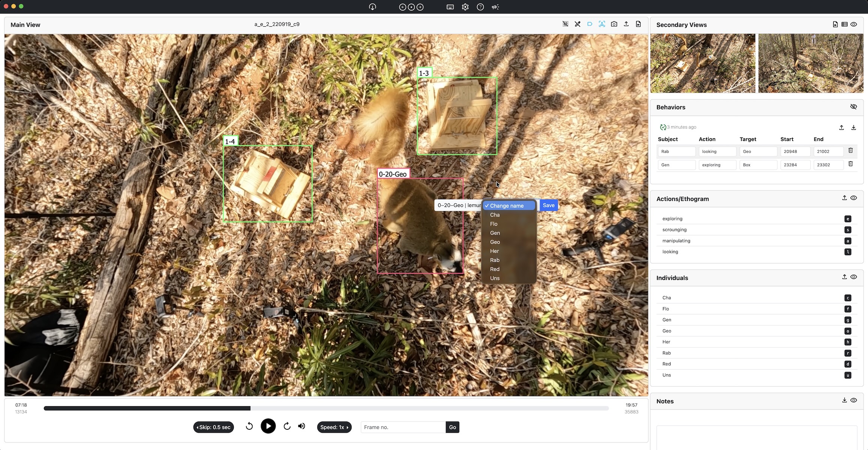Hide the Behaviors panel with eye-slash icon
868x450 pixels.
pyautogui.click(x=853, y=107)
